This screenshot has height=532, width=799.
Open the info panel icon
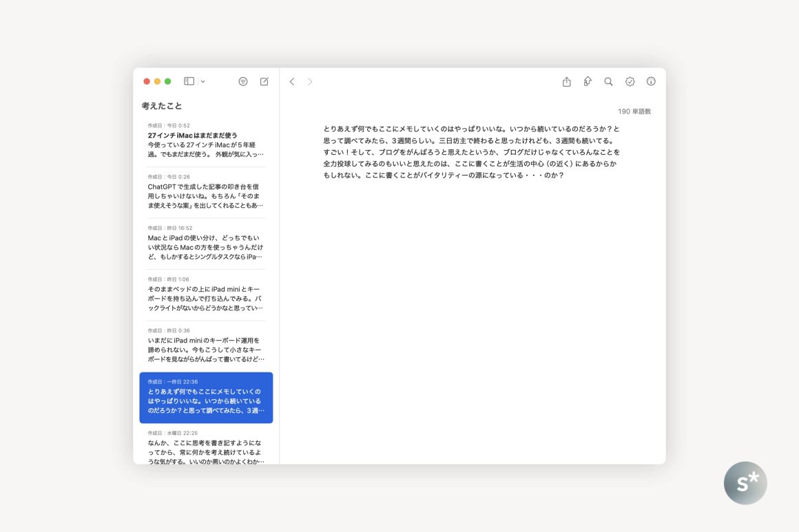(x=651, y=81)
